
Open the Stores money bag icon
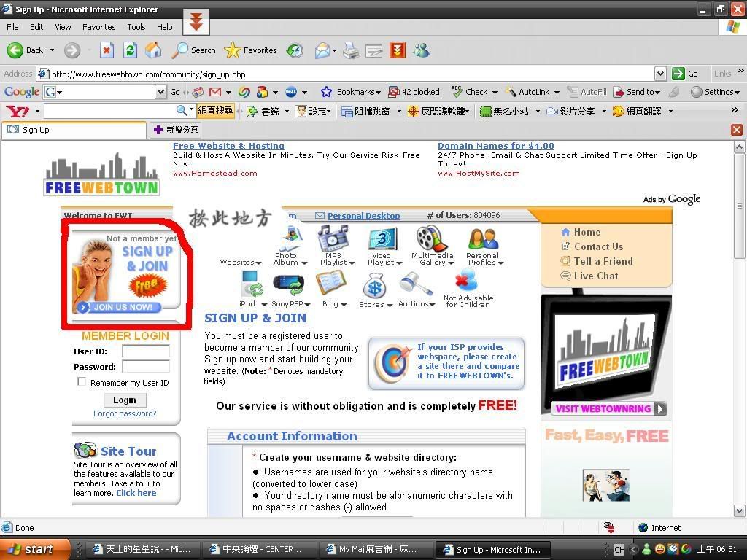(374, 285)
